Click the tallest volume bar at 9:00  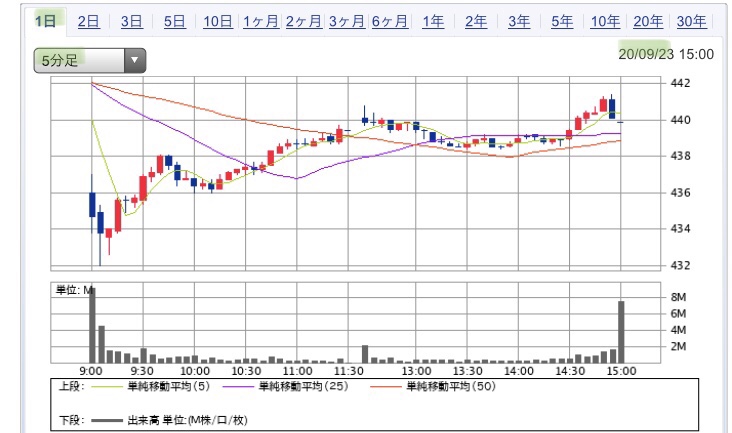(92, 326)
